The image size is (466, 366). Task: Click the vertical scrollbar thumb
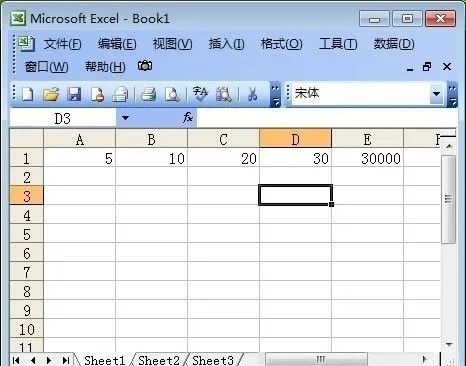[449, 199]
